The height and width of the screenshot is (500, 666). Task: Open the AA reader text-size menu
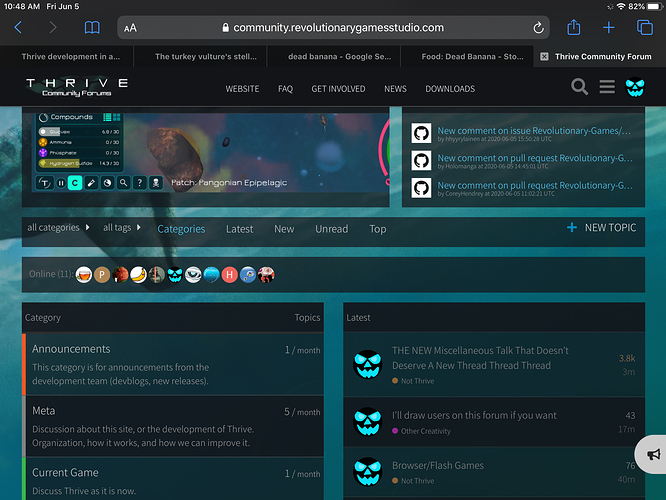130,28
